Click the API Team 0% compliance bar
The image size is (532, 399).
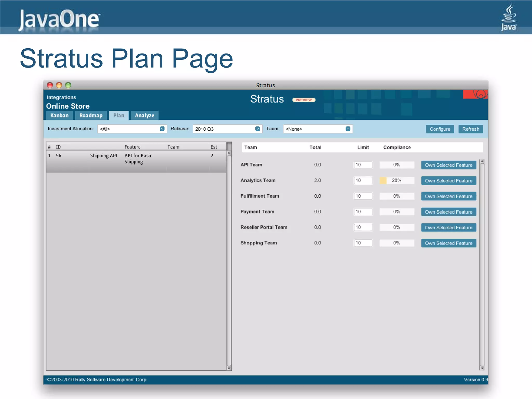397,165
